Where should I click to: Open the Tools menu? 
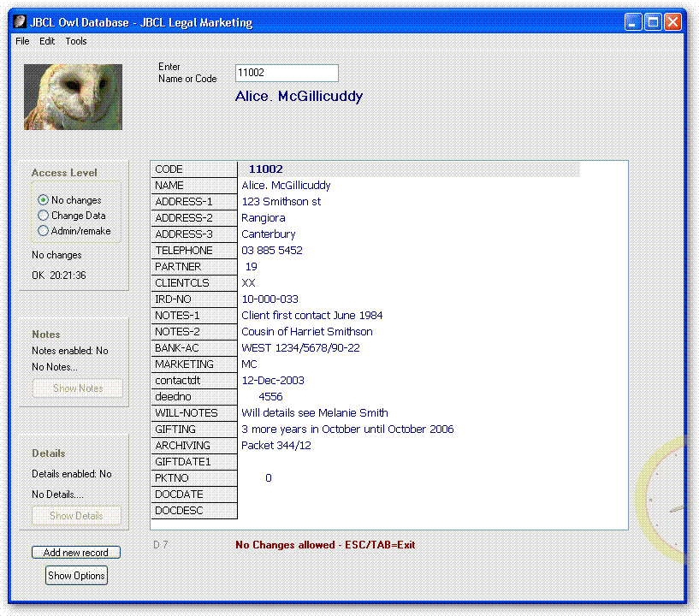76,41
